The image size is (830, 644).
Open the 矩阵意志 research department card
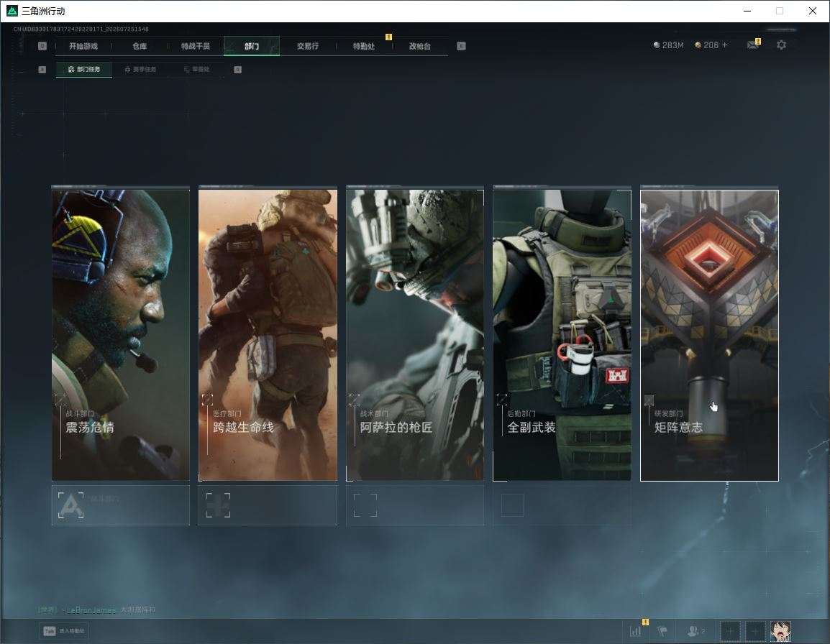(x=709, y=334)
